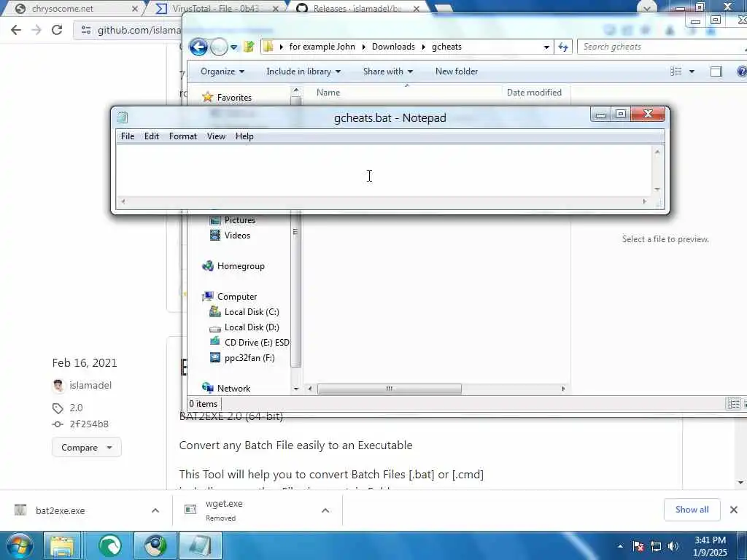
Task: Select Computer in navigation pane
Action: 237,297
